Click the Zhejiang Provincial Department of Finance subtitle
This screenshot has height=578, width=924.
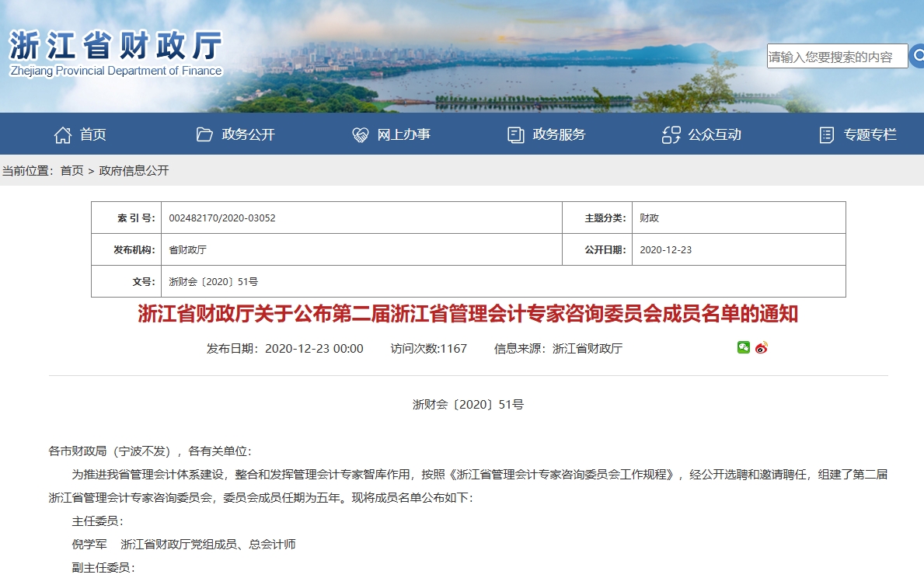point(116,71)
